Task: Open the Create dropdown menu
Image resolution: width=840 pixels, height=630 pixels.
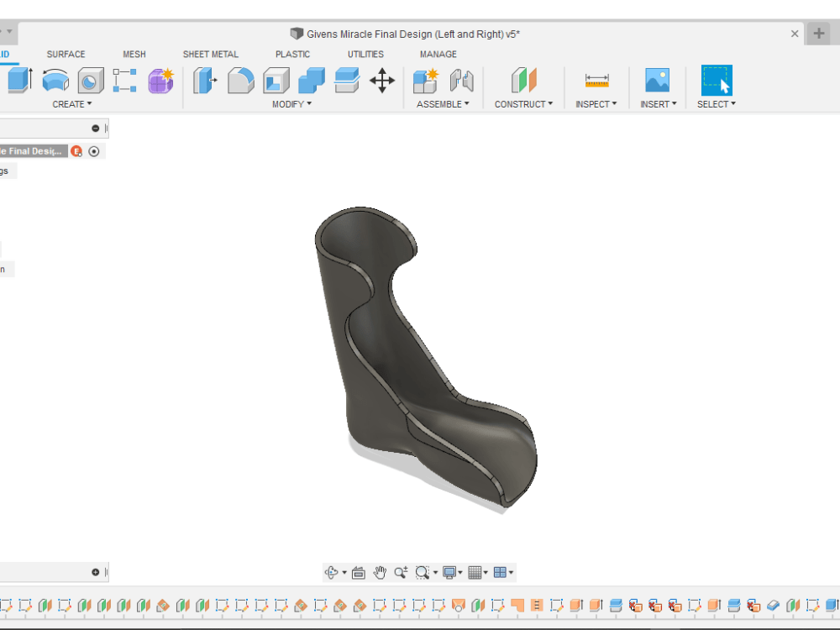Action: coord(72,103)
